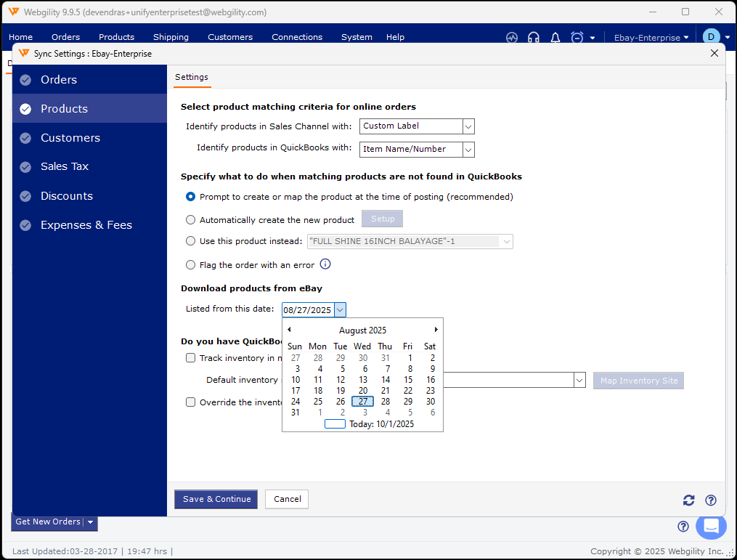Screen dimensions: 737x560
Task: Open the Ebay-Enterprise store selector
Action: [651, 37]
